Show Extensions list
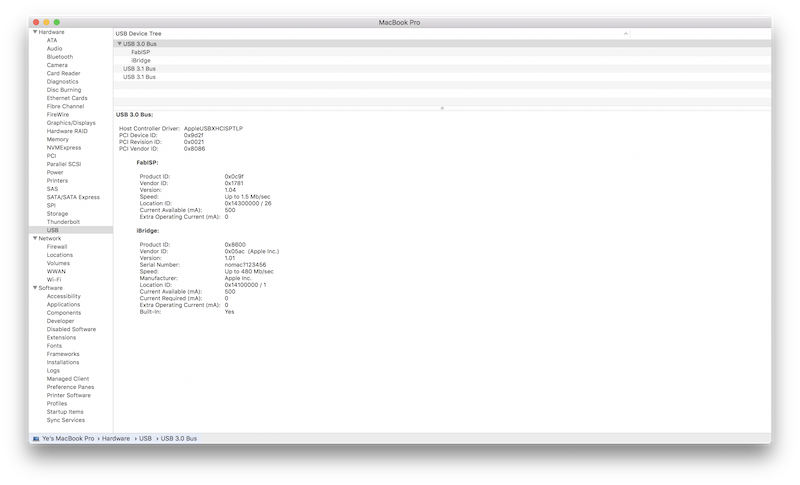 click(61, 338)
